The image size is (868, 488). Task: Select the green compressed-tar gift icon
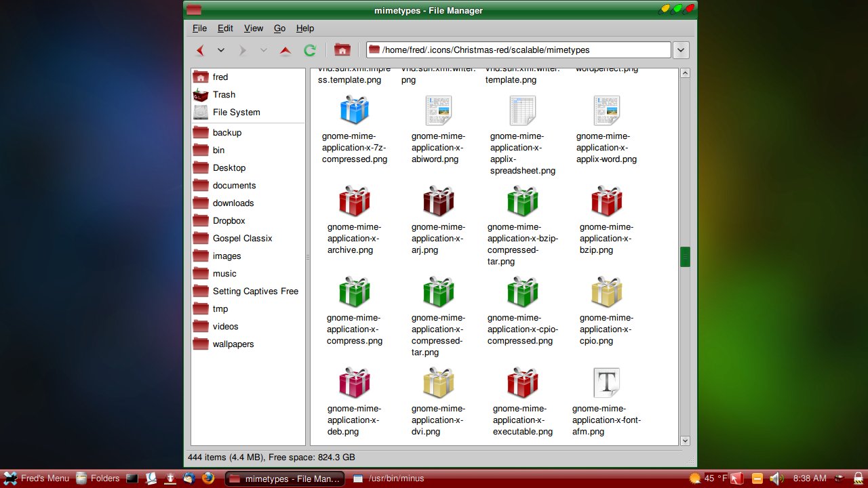click(x=438, y=291)
